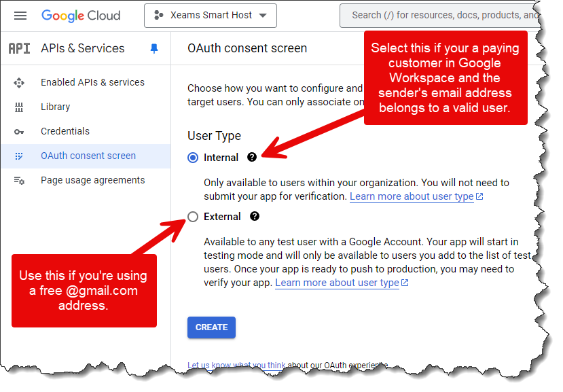The height and width of the screenshot is (392, 563).
Task: Unpin APIs & Services with the pin icon
Action: (x=154, y=48)
